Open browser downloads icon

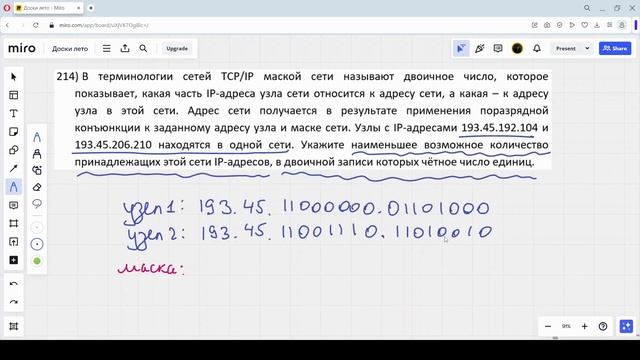597,25
